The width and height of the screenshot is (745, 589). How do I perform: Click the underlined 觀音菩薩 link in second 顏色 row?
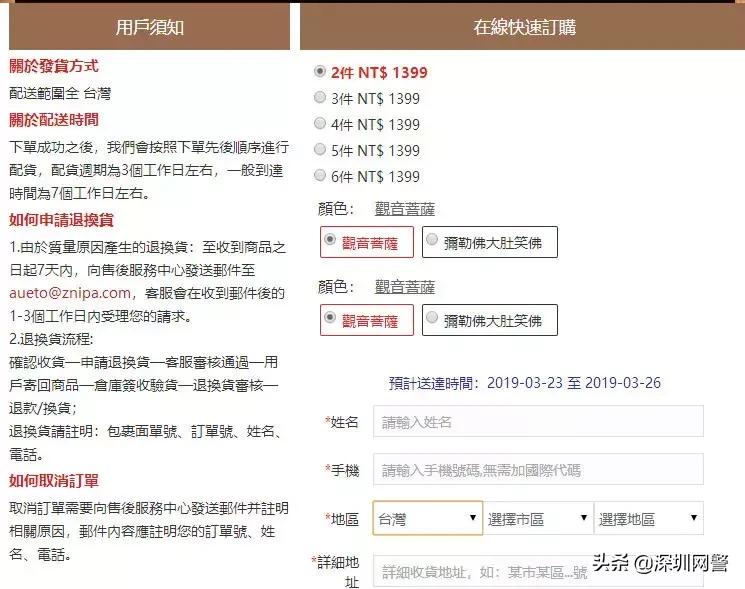click(x=405, y=287)
